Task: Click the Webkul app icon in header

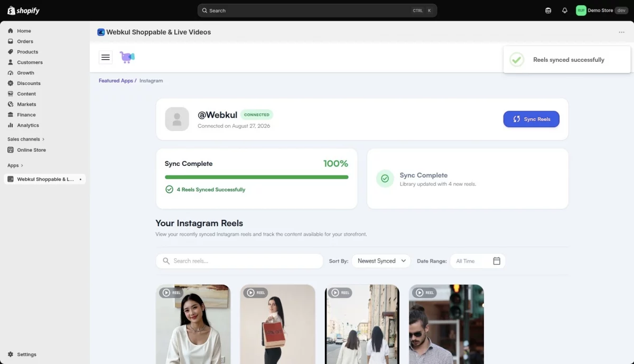Action: pyautogui.click(x=101, y=32)
